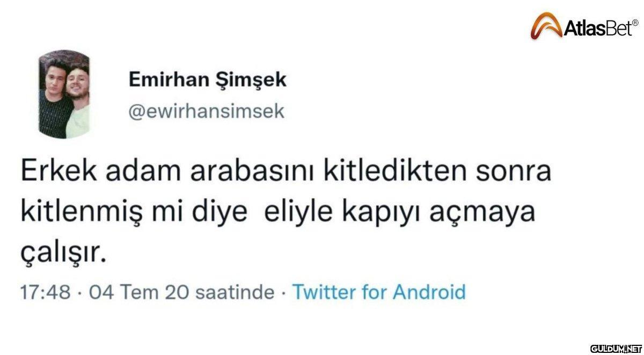Click the 17:48 timestamp

click(45, 292)
